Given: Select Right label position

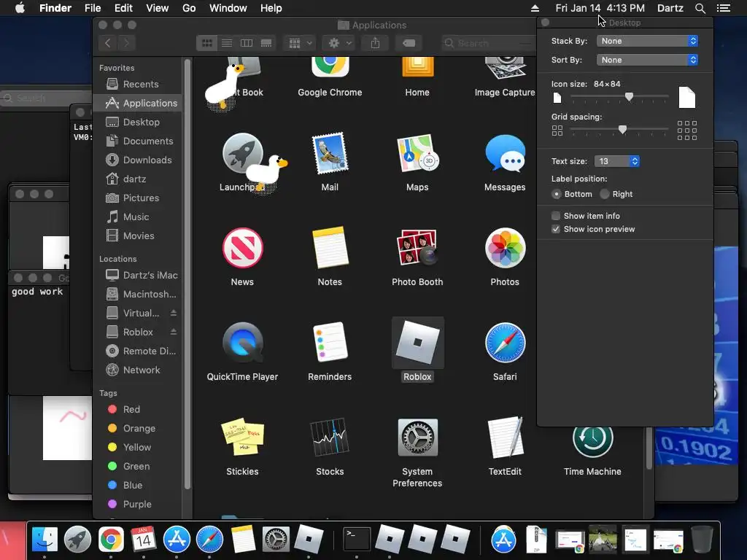Looking at the screenshot, I should [x=605, y=194].
